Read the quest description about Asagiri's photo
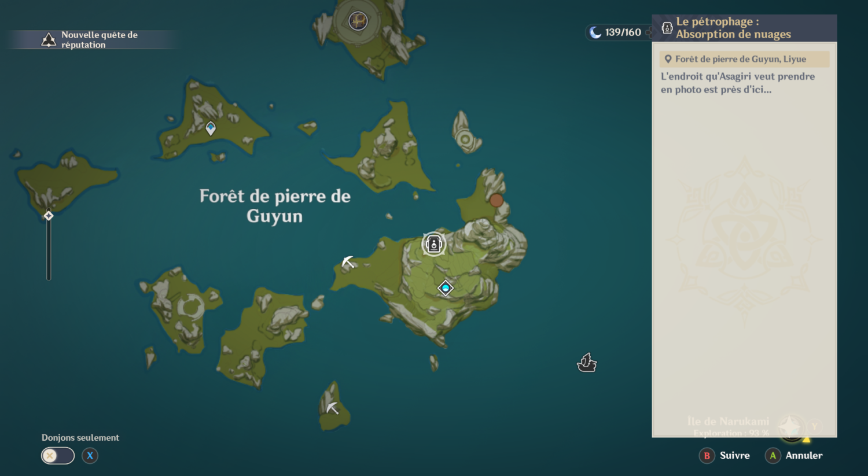Viewport: 868px width, 476px height. point(738,83)
